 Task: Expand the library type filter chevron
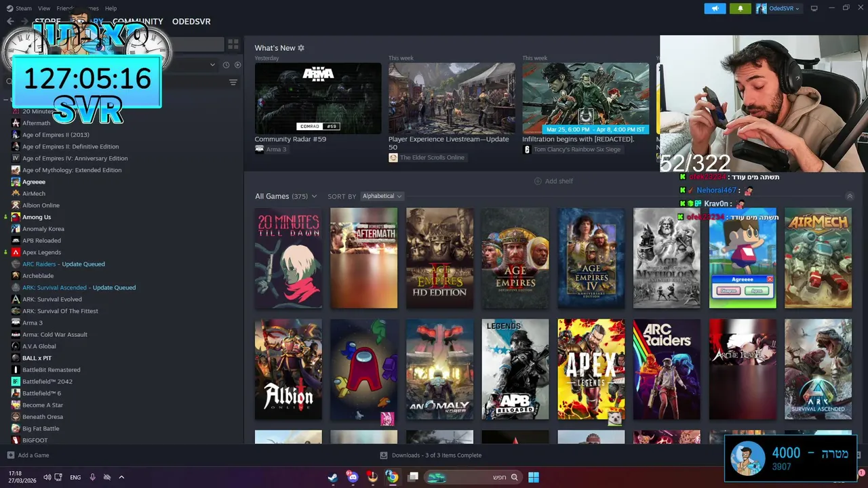pos(212,65)
